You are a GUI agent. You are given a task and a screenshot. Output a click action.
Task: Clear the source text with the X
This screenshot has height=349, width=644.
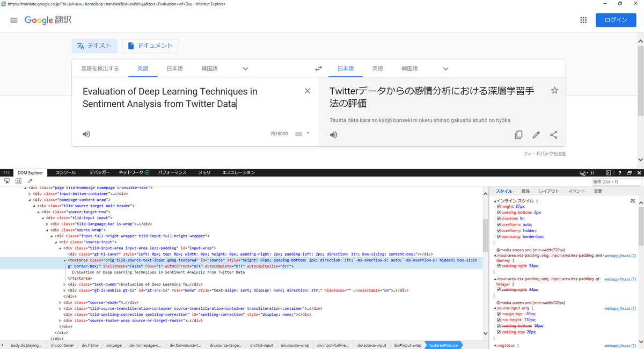[x=308, y=91]
